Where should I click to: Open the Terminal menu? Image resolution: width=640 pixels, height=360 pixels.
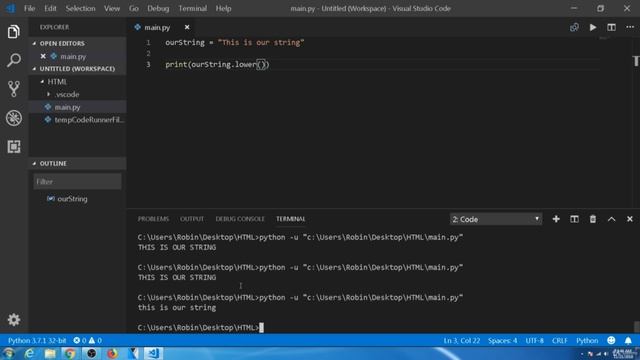pos(192,8)
